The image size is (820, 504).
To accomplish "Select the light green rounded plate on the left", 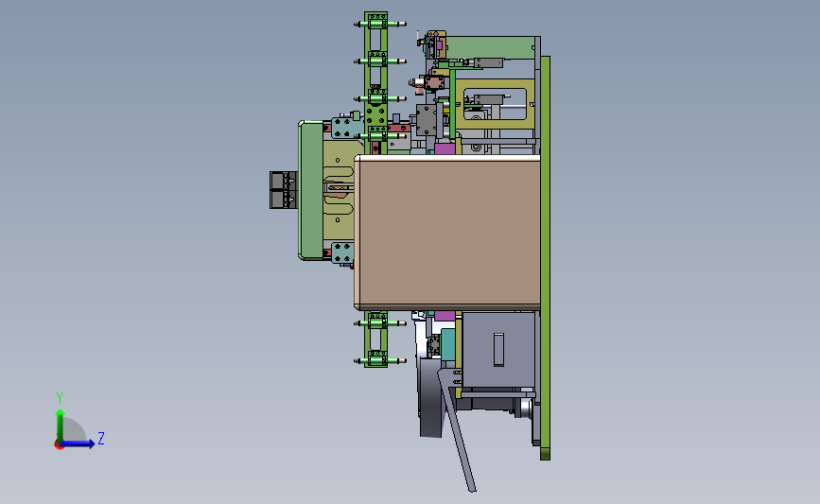I will tap(310, 190).
